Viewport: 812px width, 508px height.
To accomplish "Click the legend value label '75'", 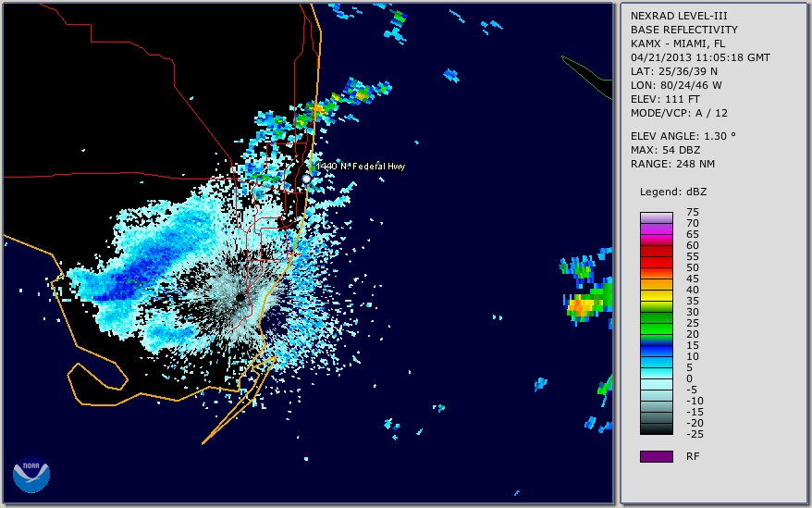I will click(x=693, y=212).
